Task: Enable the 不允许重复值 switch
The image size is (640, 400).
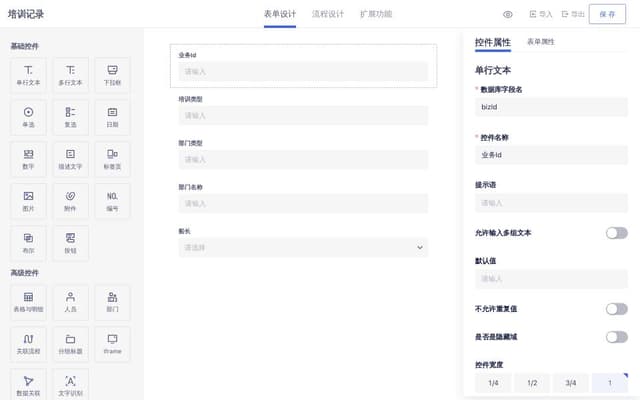Action: [x=616, y=309]
